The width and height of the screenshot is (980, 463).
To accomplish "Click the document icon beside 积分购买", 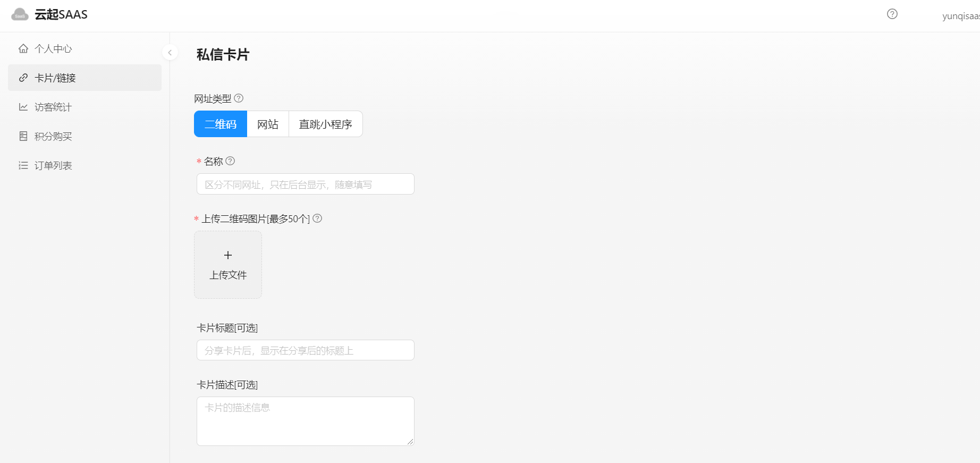I will (23, 136).
